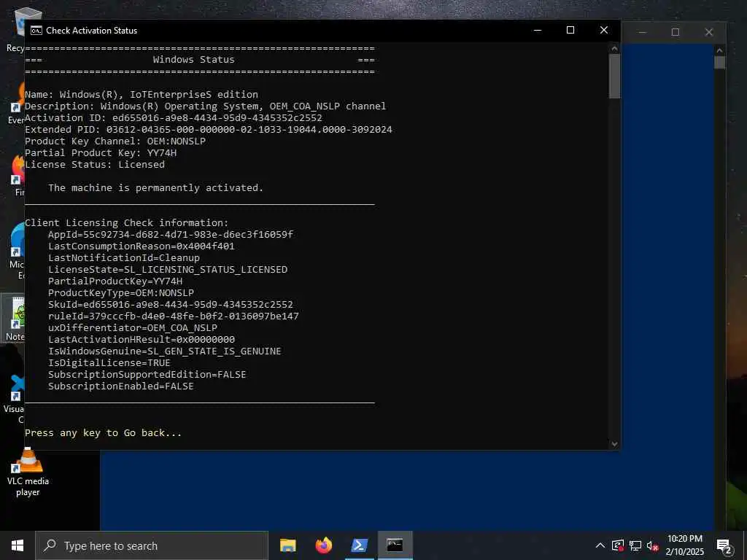The width and height of the screenshot is (747, 560).
Task: Select the Everything desktop shortcut
Action: (x=16, y=103)
